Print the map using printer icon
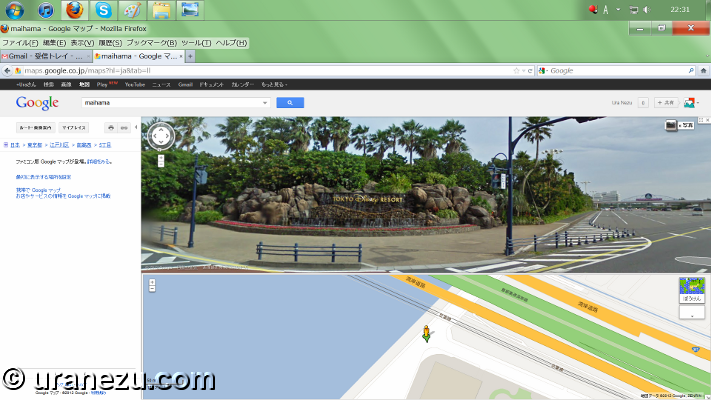711x400 pixels. coord(111,128)
